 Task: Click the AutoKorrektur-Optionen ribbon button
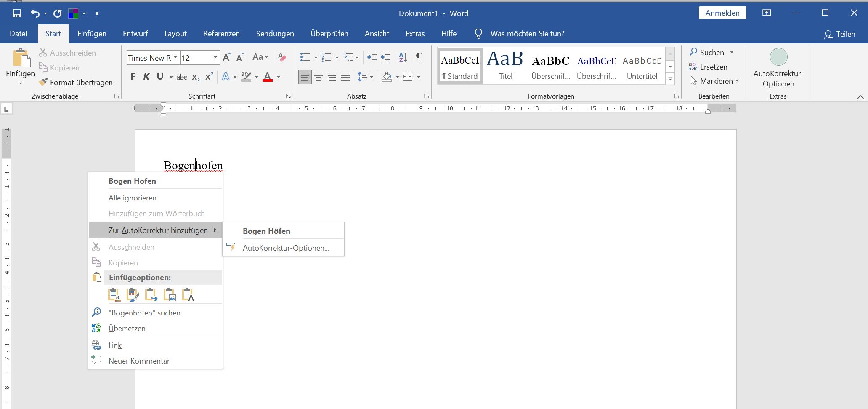(x=778, y=68)
